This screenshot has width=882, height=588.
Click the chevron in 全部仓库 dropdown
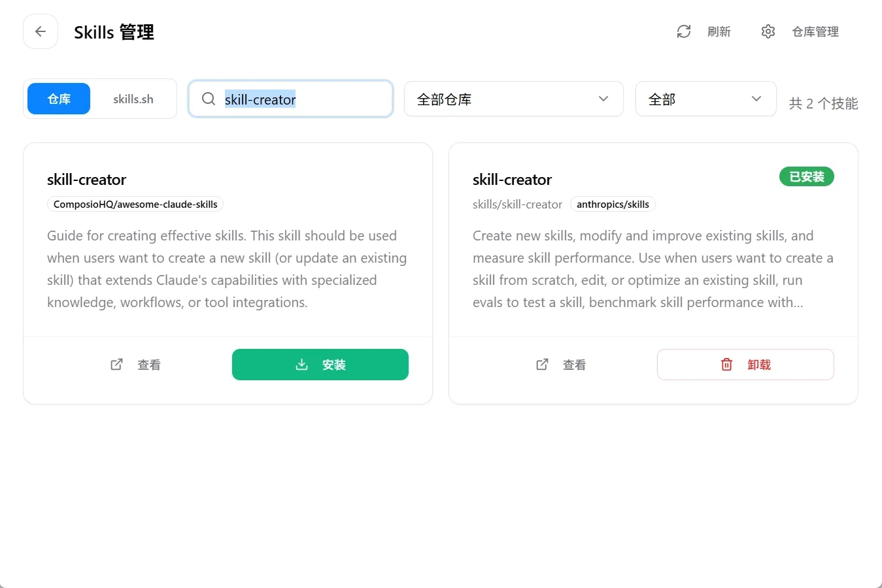pos(603,99)
